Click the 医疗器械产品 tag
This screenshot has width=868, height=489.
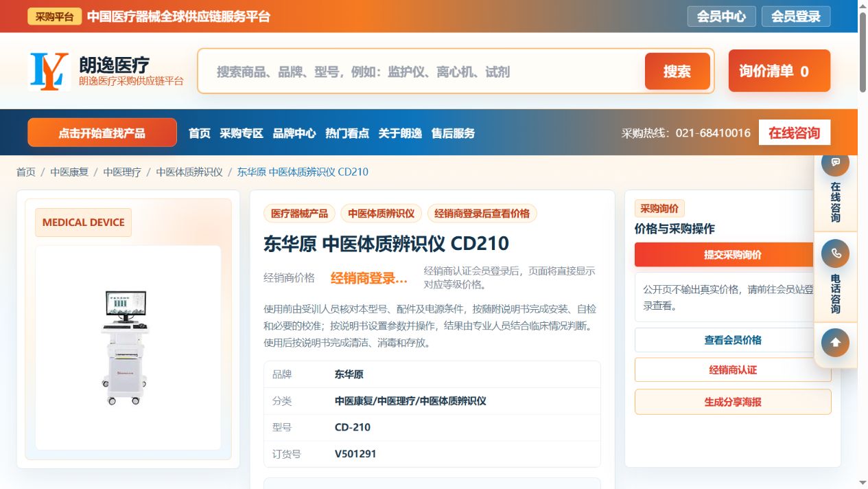tap(299, 214)
